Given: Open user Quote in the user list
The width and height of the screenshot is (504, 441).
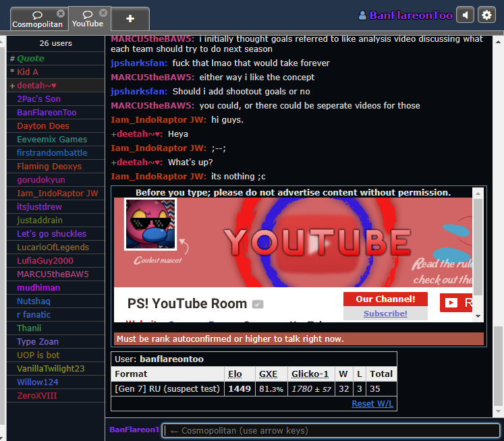Looking at the screenshot, I should click(x=55, y=59).
